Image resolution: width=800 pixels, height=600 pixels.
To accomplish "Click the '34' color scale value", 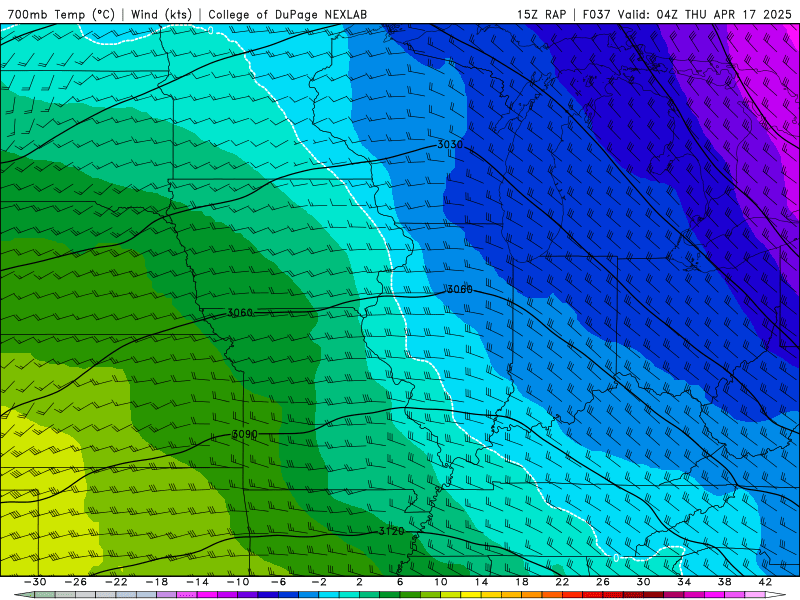I will [684, 582].
